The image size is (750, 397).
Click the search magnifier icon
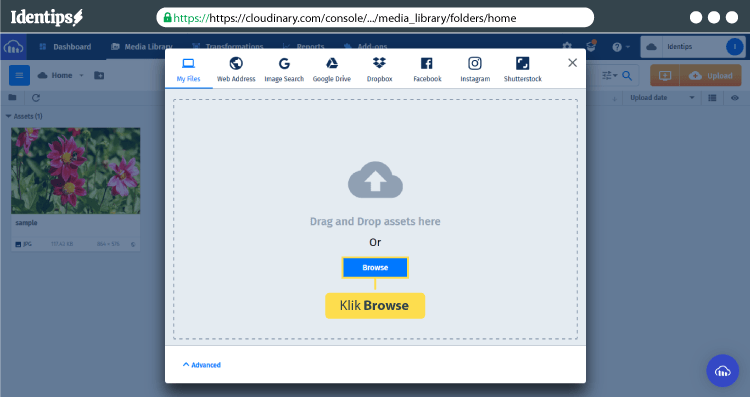coord(627,76)
